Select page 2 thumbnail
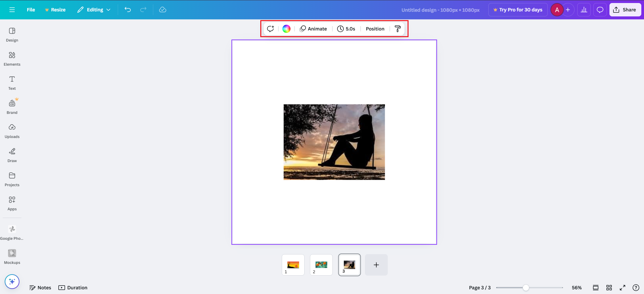 pyautogui.click(x=321, y=265)
